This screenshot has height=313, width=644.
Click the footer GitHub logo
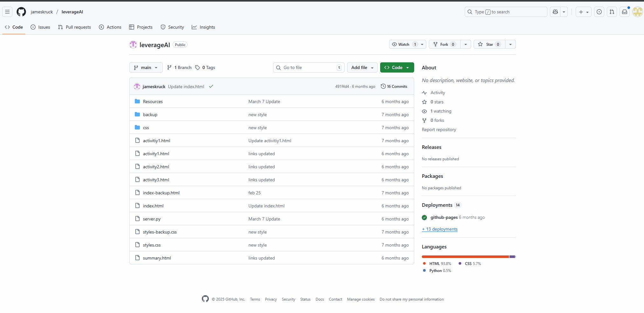pos(205,299)
